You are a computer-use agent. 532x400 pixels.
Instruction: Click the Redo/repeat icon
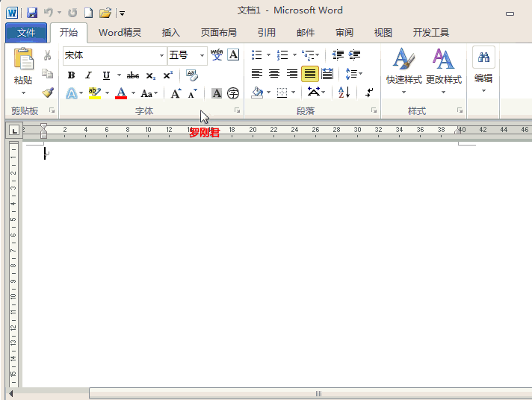click(72, 13)
